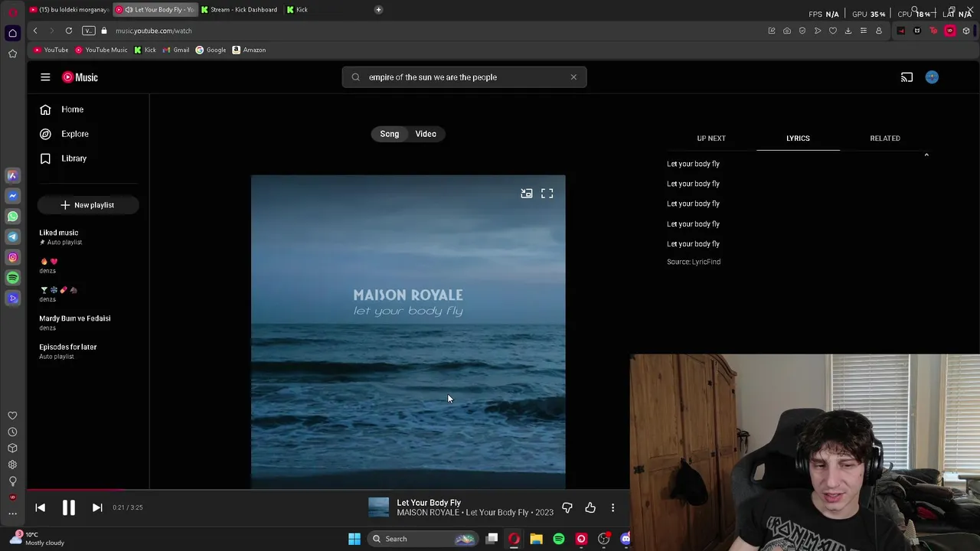Open the YouTube Music bookmark
This screenshot has height=551, width=980.
point(101,50)
